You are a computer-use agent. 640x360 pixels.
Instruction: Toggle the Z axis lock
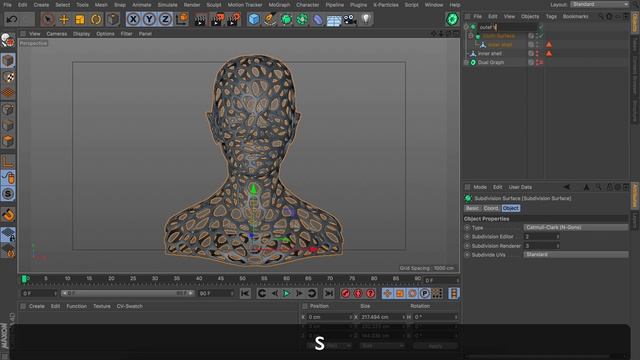click(165, 19)
